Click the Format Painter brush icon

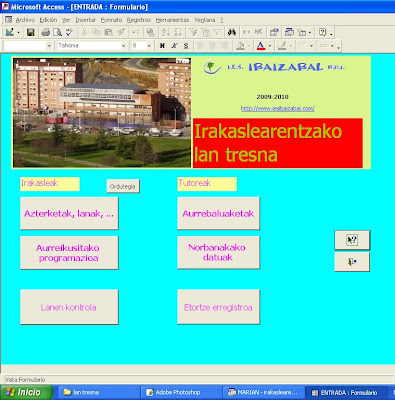[121, 32]
